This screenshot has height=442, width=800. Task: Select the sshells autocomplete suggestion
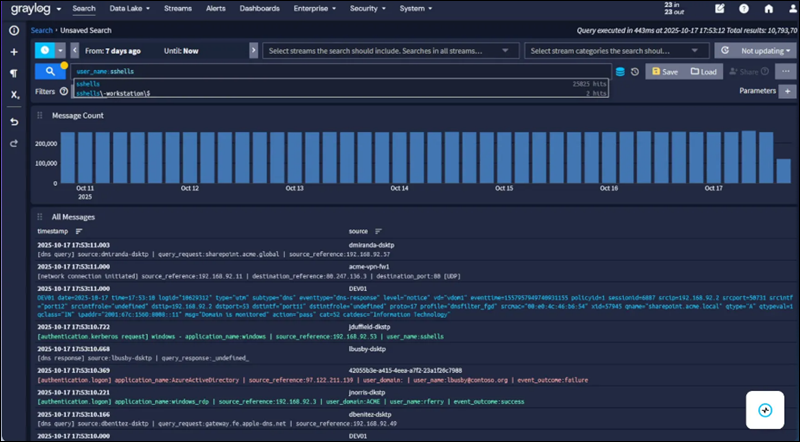341,84
